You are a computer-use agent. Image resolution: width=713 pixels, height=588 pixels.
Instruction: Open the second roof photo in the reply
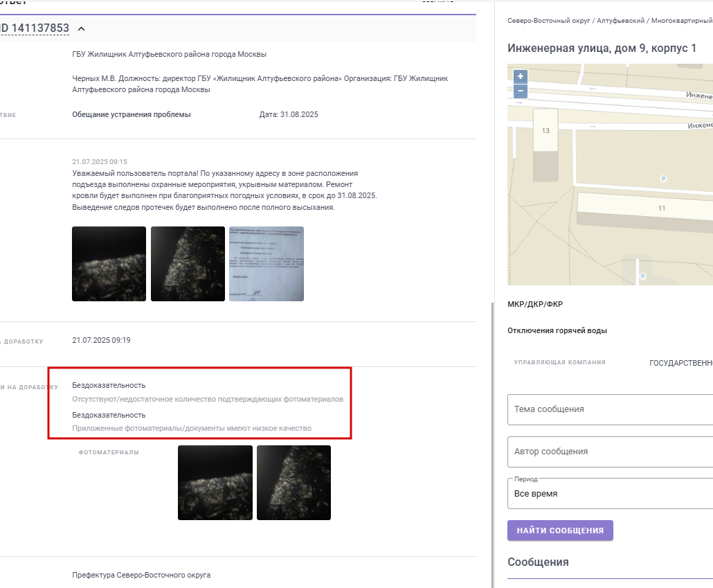[x=188, y=264]
